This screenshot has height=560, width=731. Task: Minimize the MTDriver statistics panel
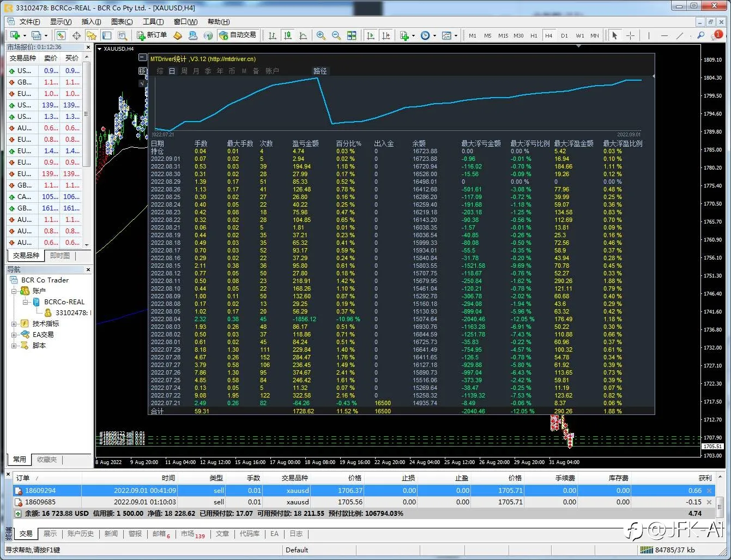143,58
